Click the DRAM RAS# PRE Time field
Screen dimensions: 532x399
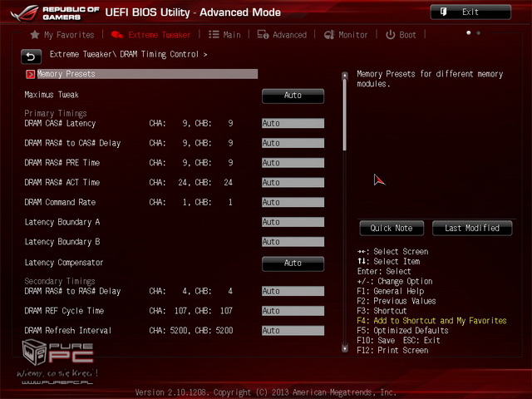293,163
